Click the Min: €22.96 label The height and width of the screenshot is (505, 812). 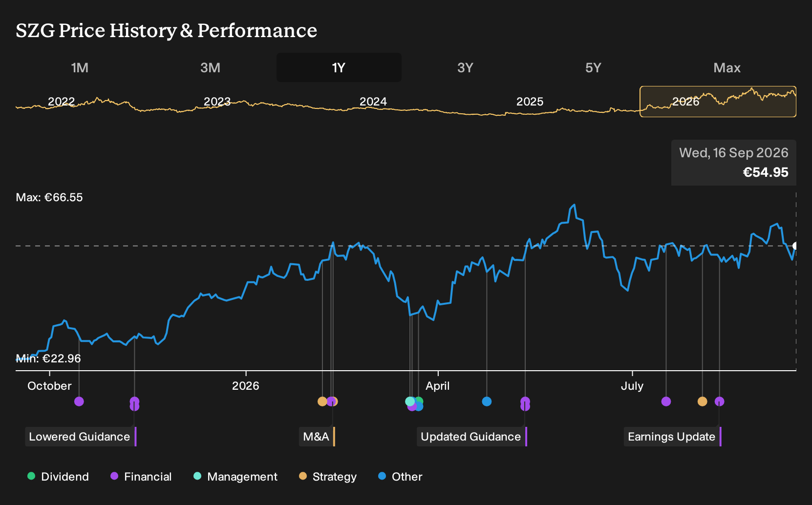(48, 358)
